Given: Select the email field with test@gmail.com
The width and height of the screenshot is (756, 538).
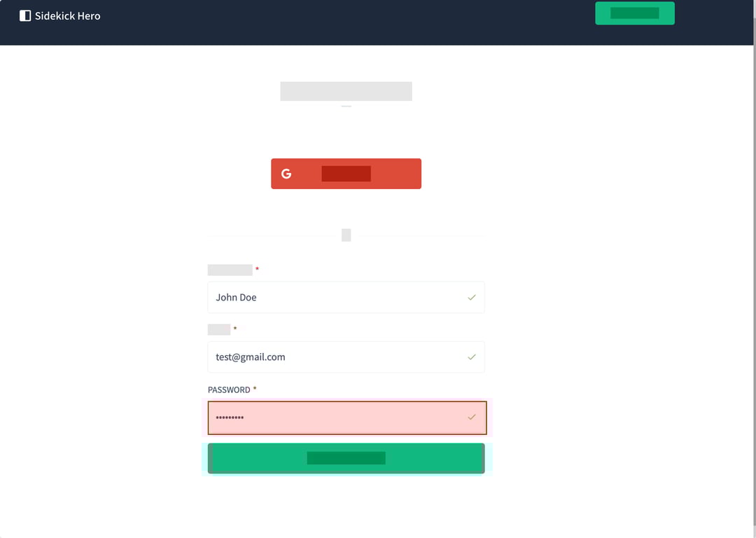Looking at the screenshot, I should (x=336, y=357).
